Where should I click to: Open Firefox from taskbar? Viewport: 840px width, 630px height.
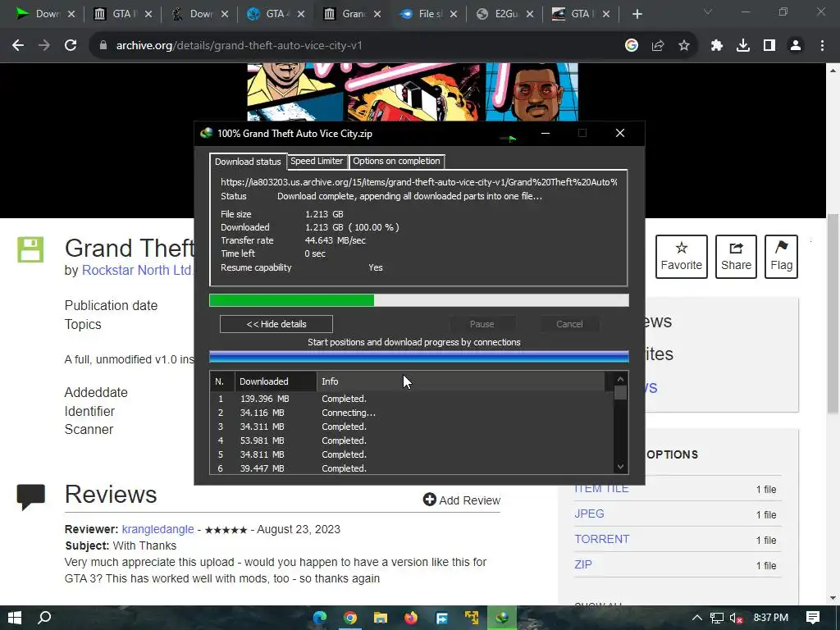click(x=411, y=618)
